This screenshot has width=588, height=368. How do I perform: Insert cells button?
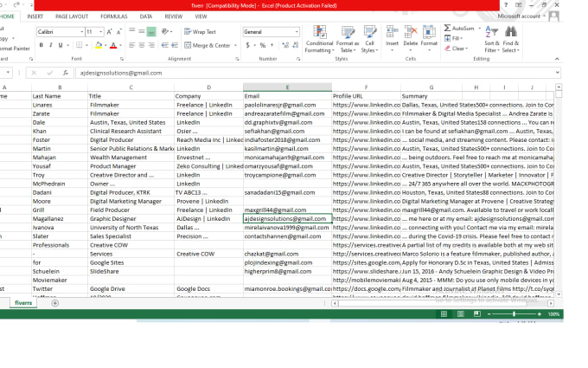point(392,39)
